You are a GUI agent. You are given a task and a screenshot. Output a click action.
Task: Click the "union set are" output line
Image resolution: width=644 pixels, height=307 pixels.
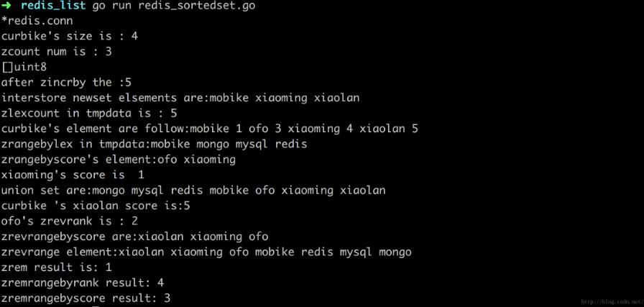(x=193, y=191)
